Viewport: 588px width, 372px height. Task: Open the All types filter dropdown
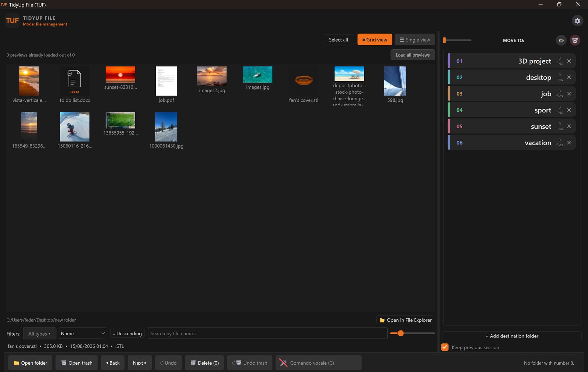(39, 333)
